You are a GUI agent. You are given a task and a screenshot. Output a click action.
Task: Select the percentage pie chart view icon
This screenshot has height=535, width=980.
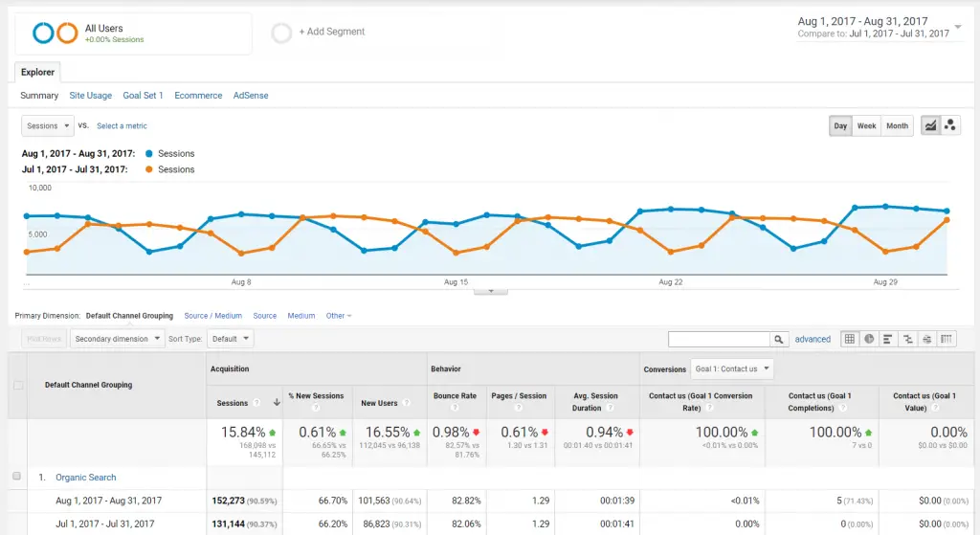(x=869, y=339)
